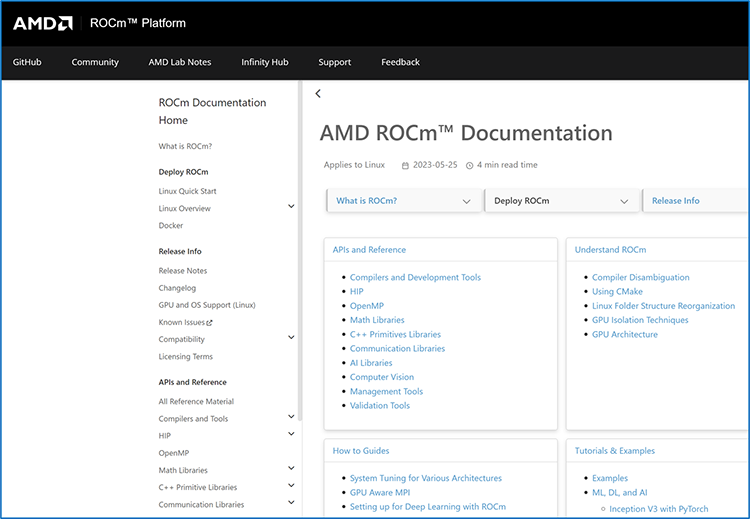Select Release Notes in sidebar
The image size is (750, 519).
coord(183,271)
